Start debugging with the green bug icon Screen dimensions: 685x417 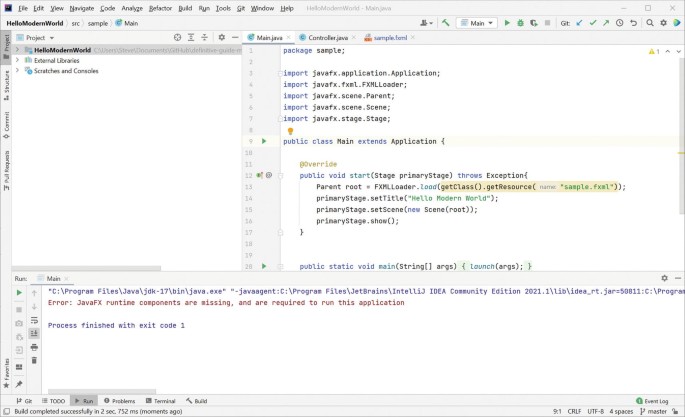[520, 23]
